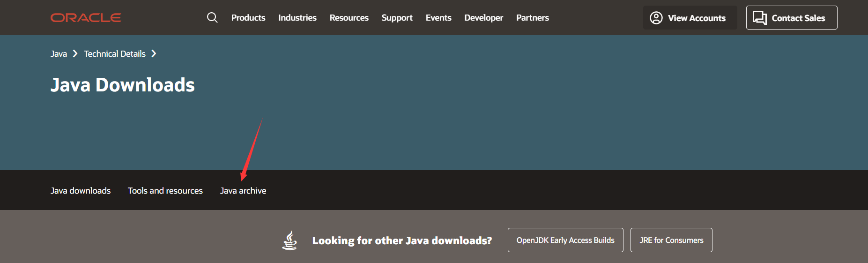The height and width of the screenshot is (263, 868).
Task: Go to Technical Details breadcrumb link
Action: click(x=115, y=54)
